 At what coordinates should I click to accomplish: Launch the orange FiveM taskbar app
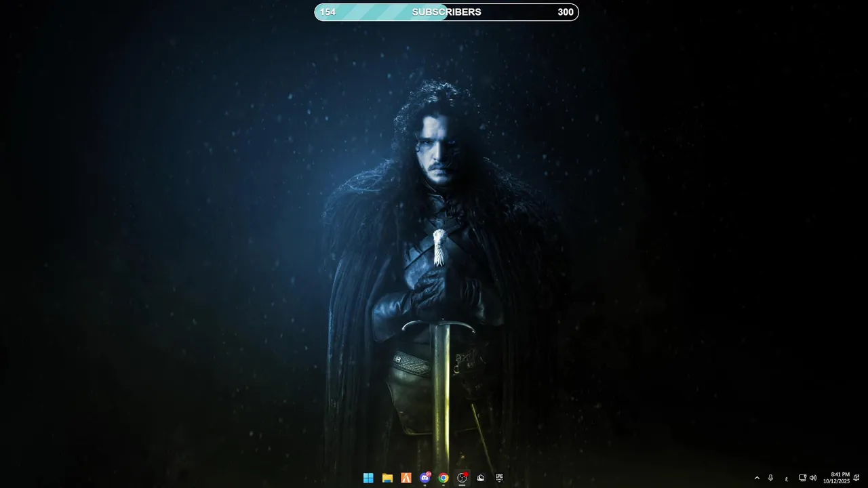pyautogui.click(x=406, y=478)
